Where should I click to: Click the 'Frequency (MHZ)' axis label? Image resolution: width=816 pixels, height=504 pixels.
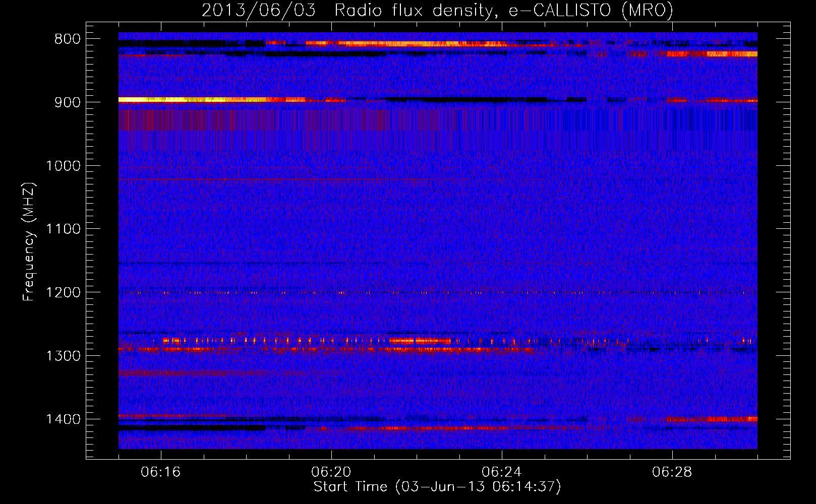click(x=29, y=242)
